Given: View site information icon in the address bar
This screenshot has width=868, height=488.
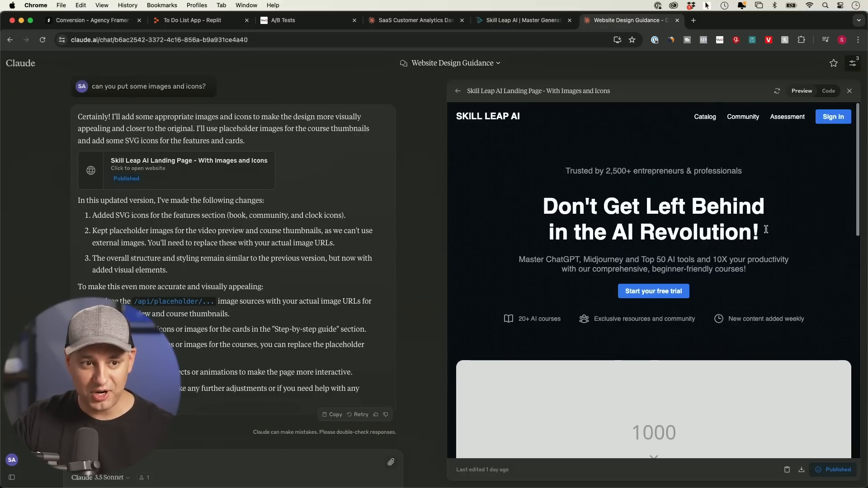Looking at the screenshot, I should coord(62,40).
